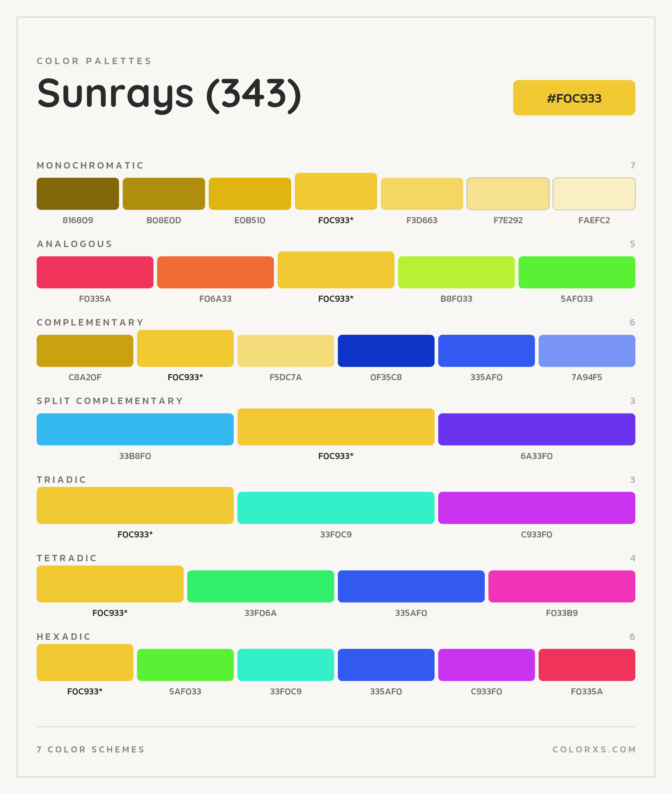Click the F0C933 swatch in Tetradic row
672x794 pixels.
coord(110,584)
